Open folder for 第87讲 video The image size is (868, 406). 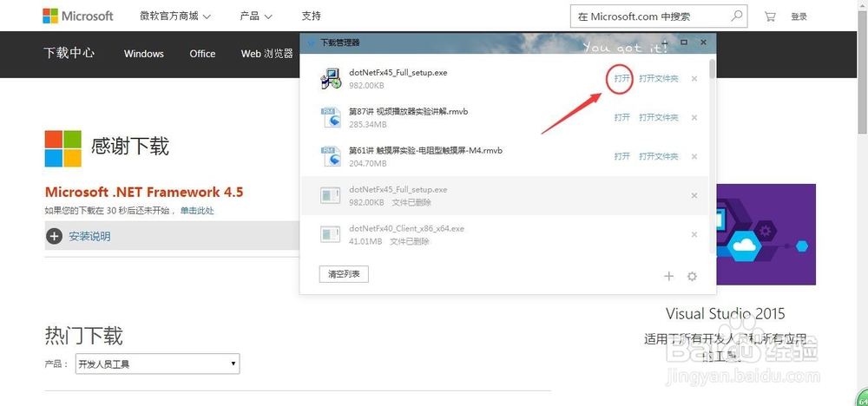[x=658, y=117]
